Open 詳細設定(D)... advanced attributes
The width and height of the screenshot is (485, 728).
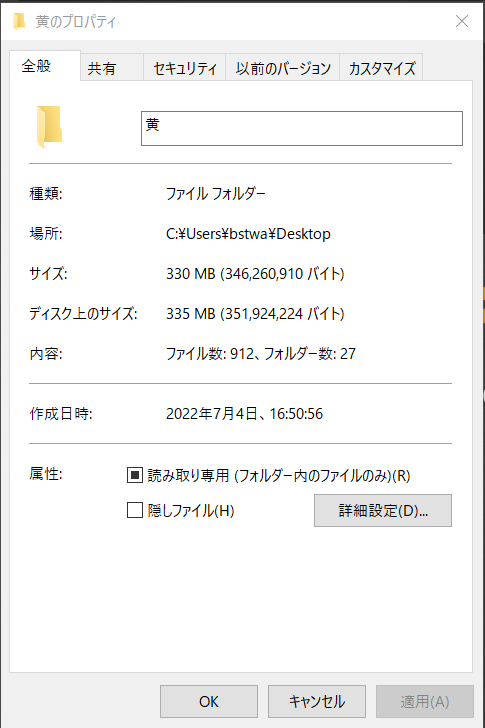pyautogui.click(x=382, y=510)
